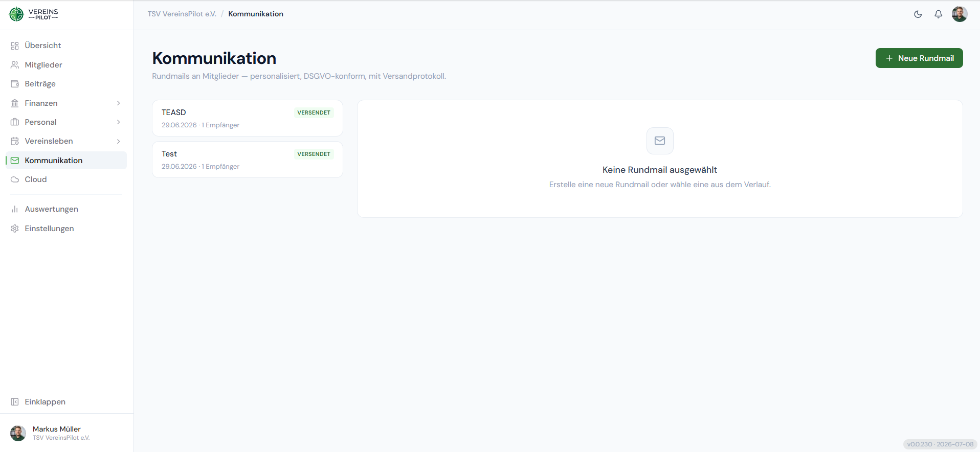Image resolution: width=980 pixels, height=452 pixels.
Task: Click the Markus Müller avatar in sidebar footer
Action: coord(18,433)
